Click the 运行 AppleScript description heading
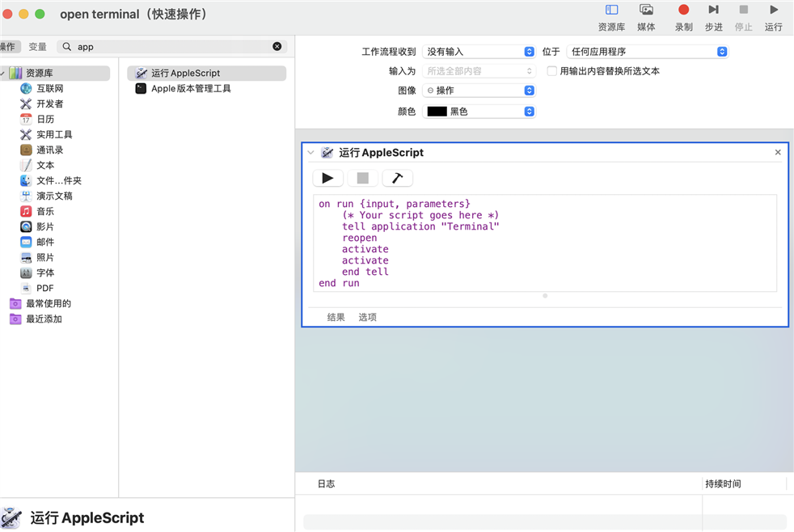This screenshot has width=794, height=532. [87, 517]
